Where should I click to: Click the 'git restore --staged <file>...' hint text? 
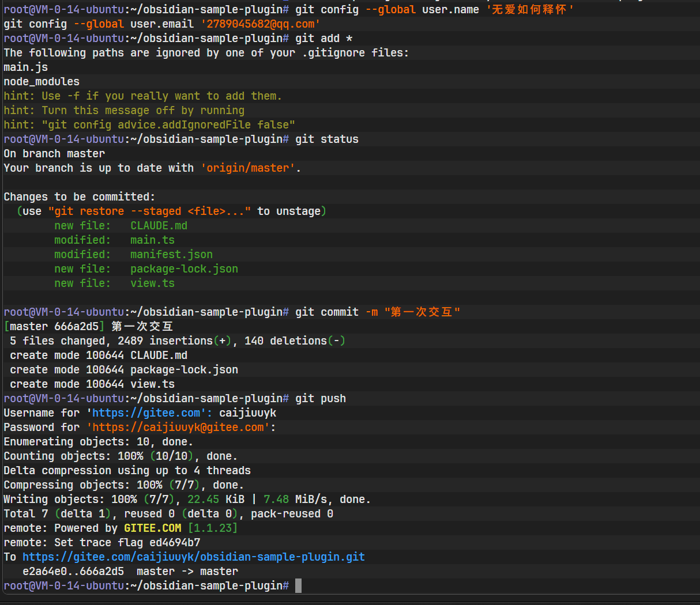[x=149, y=211]
